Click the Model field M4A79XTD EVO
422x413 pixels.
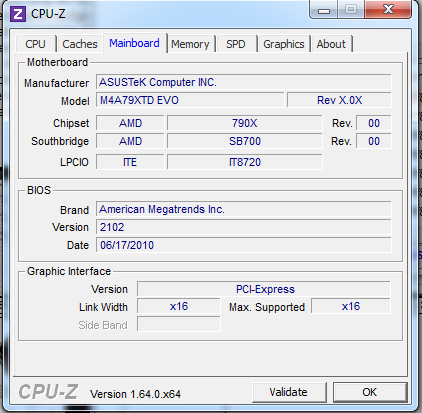pyautogui.click(x=190, y=100)
